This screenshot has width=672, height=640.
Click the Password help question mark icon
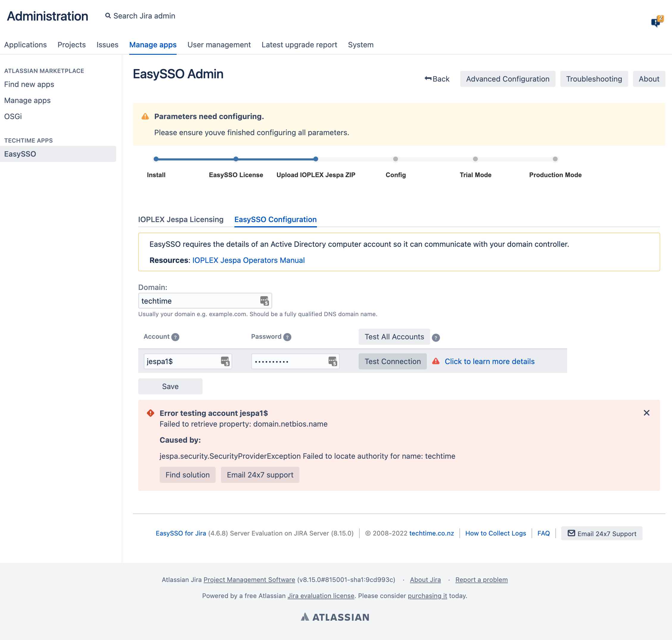click(x=287, y=337)
